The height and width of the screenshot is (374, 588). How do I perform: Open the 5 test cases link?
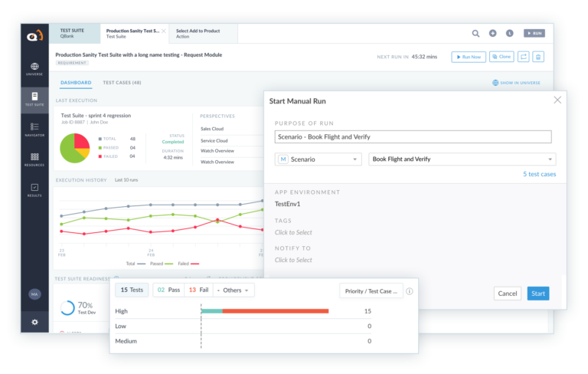click(x=539, y=174)
